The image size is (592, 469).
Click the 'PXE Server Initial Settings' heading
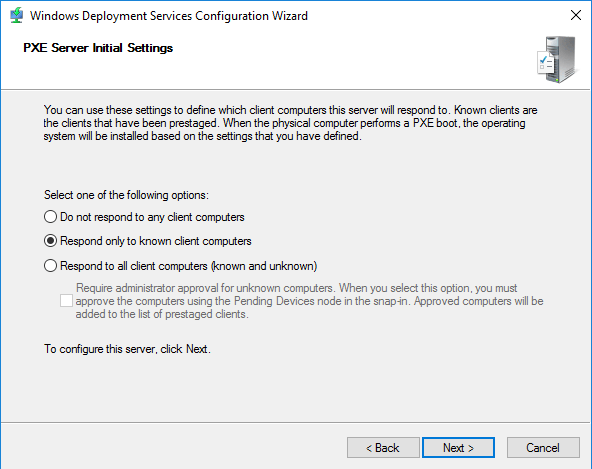tap(98, 48)
